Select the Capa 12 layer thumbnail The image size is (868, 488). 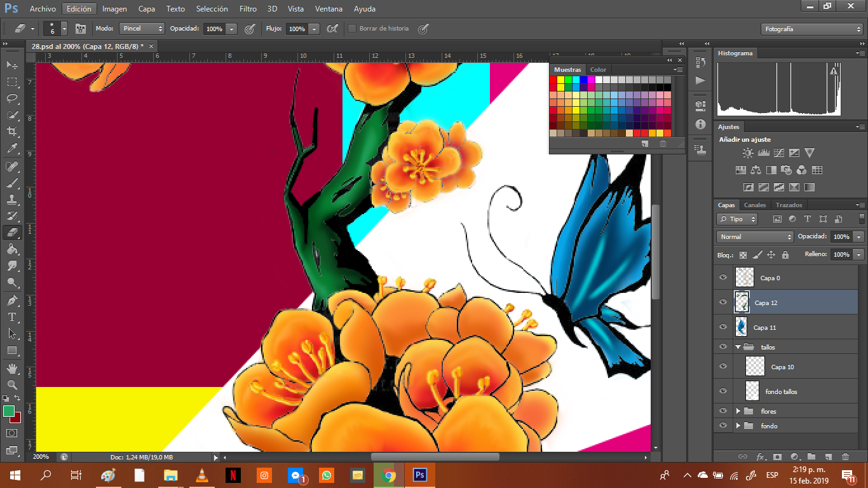[742, 302]
